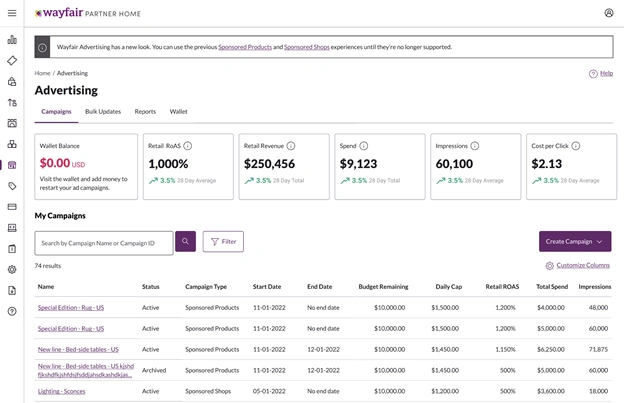Viewport: 624px width, 403px height.
Task: Open New line - Bed-side tables - US campaign
Action: pyautogui.click(x=78, y=350)
